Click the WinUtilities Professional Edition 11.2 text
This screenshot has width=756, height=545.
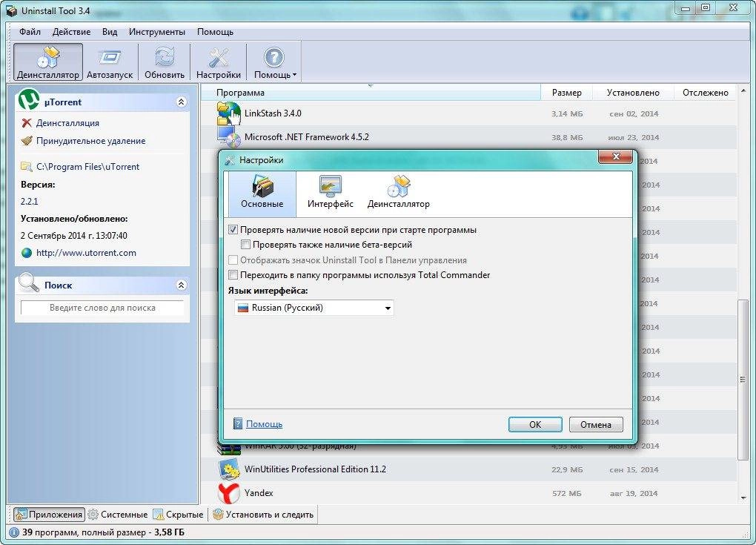(x=315, y=469)
